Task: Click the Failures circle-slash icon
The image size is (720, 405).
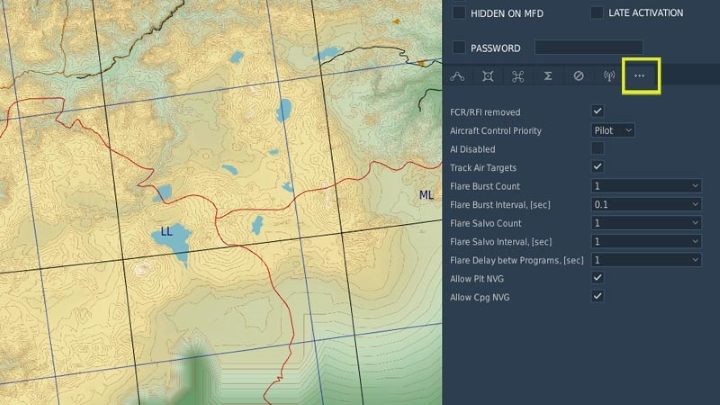Action: click(x=578, y=76)
